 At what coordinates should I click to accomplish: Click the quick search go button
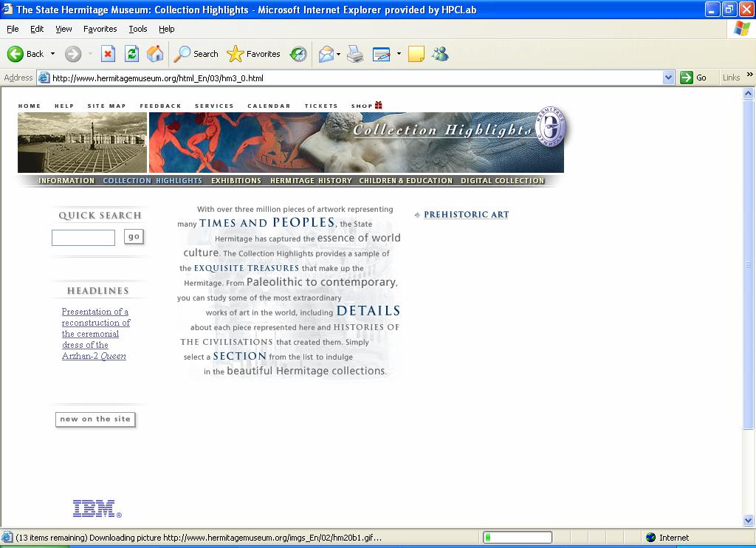134,236
